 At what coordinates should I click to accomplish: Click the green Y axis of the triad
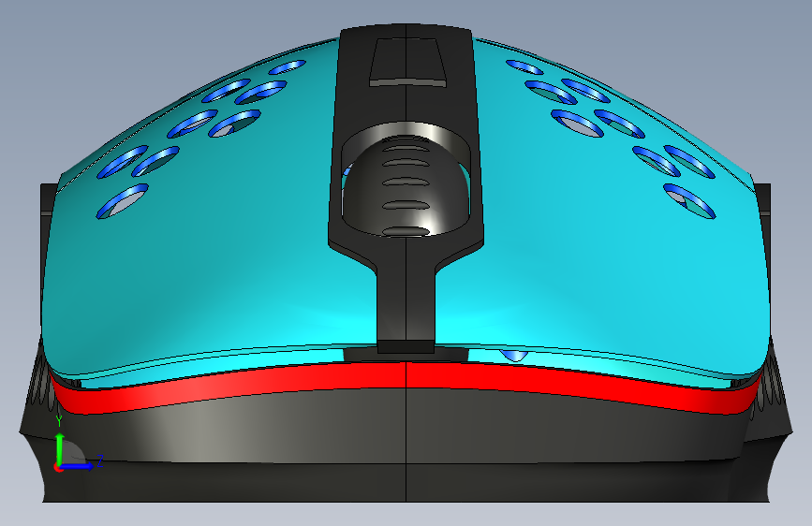[60, 448]
